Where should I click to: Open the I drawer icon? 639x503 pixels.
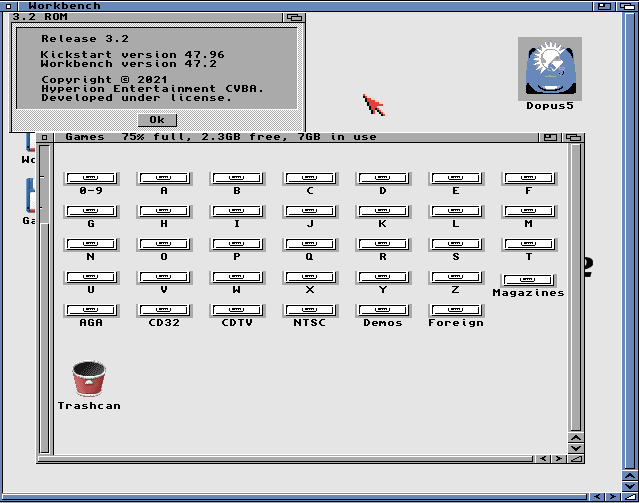(x=237, y=211)
